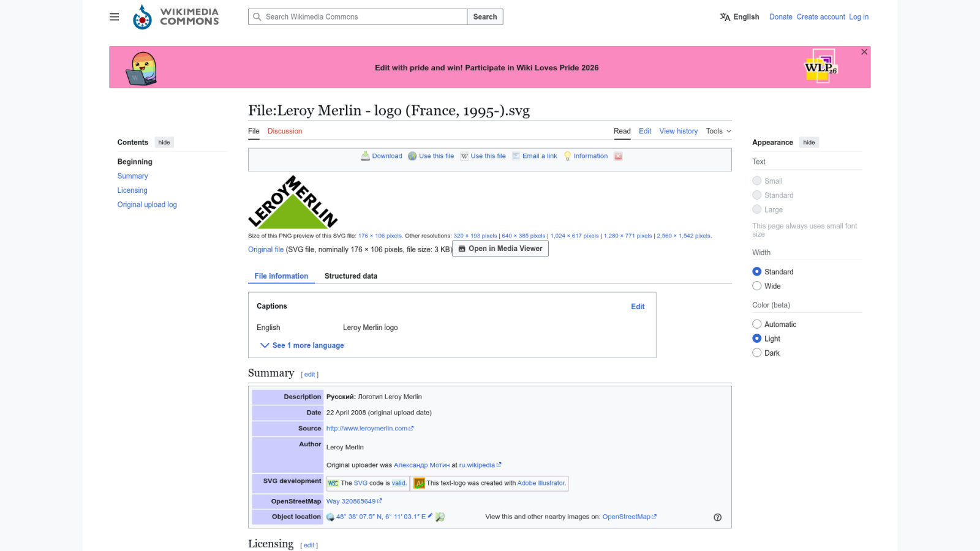Image resolution: width=980 pixels, height=551 pixels.
Task: Switch to the Read view tab
Action: [x=622, y=131]
